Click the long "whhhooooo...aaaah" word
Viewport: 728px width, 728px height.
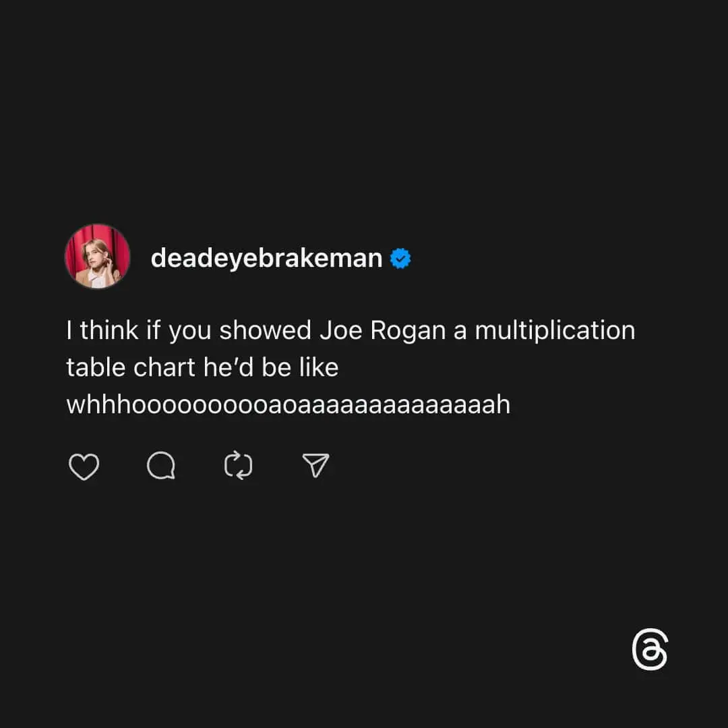pyautogui.click(x=289, y=404)
